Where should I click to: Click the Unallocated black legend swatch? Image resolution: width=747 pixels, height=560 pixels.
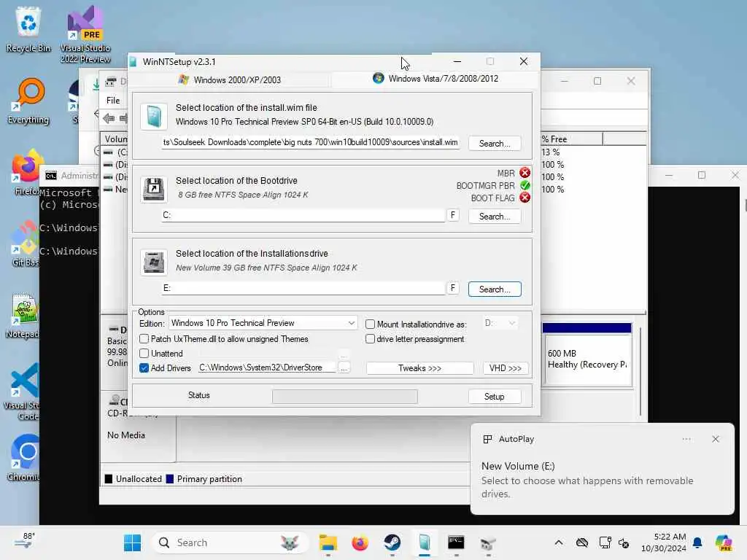(109, 479)
